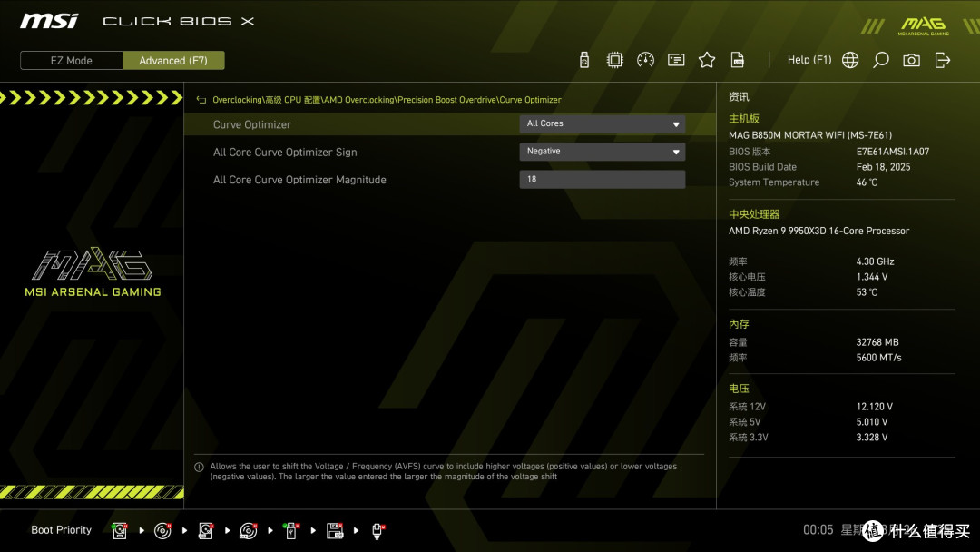Click the 主机板 section heading
Image resolution: width=980 pixels, height=552 pixels.
[744, 119]
